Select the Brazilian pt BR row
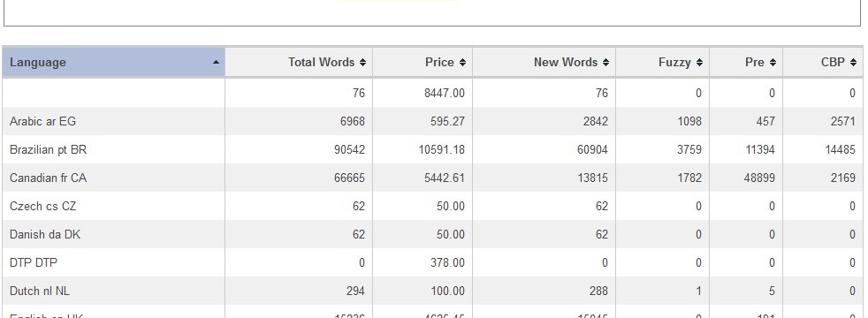This screenshot has height=318, width=868. (x=433, y=149)
